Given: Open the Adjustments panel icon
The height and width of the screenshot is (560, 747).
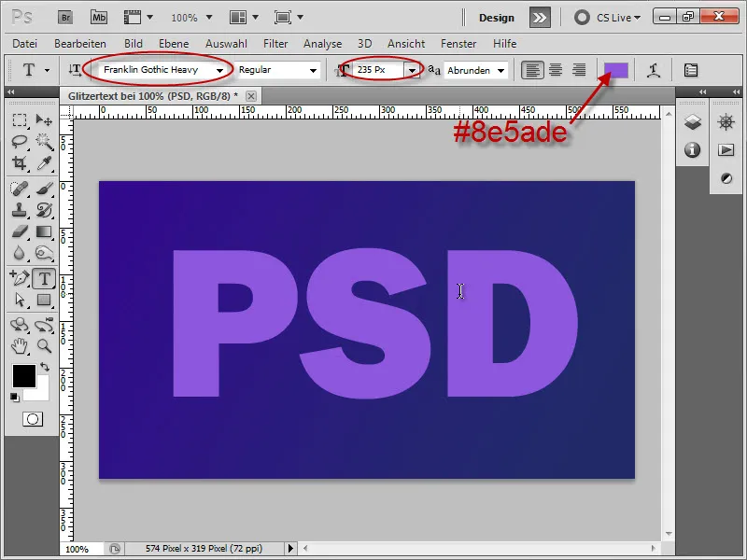Looking at the screenshot, I should pos(726,178).
